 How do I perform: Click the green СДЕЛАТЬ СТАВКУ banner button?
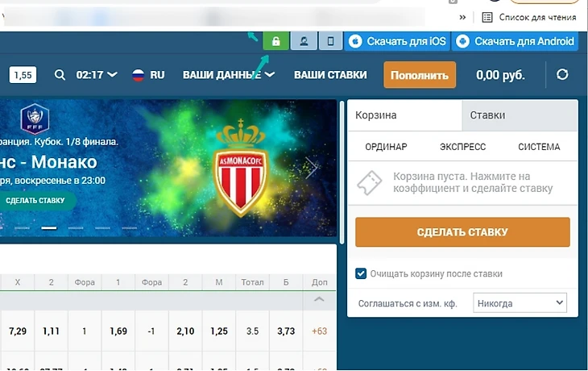click(x=35, y=201)
